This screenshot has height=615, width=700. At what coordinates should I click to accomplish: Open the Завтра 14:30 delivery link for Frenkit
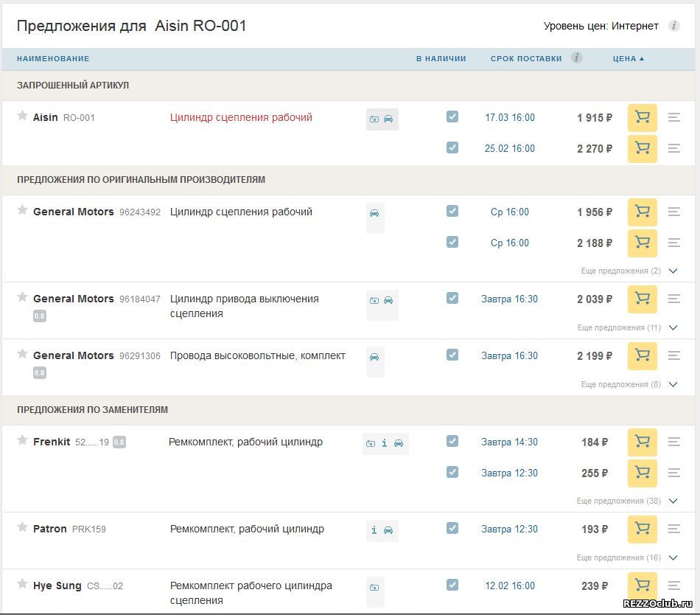(509, 442)
